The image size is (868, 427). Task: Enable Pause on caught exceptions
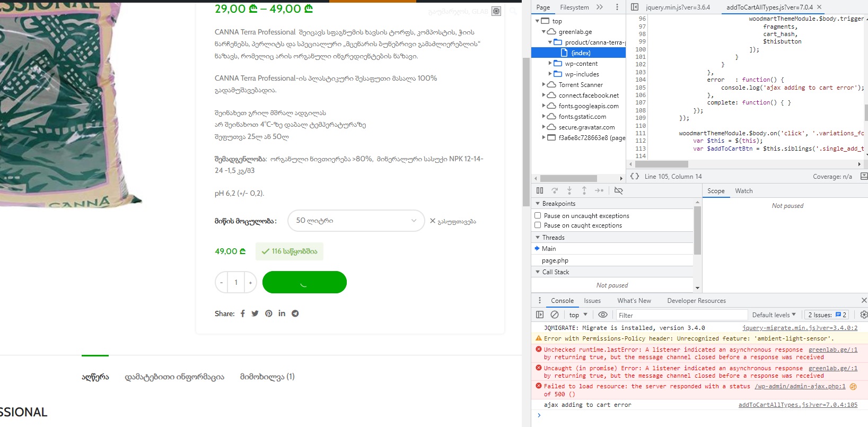pos(538,225)
